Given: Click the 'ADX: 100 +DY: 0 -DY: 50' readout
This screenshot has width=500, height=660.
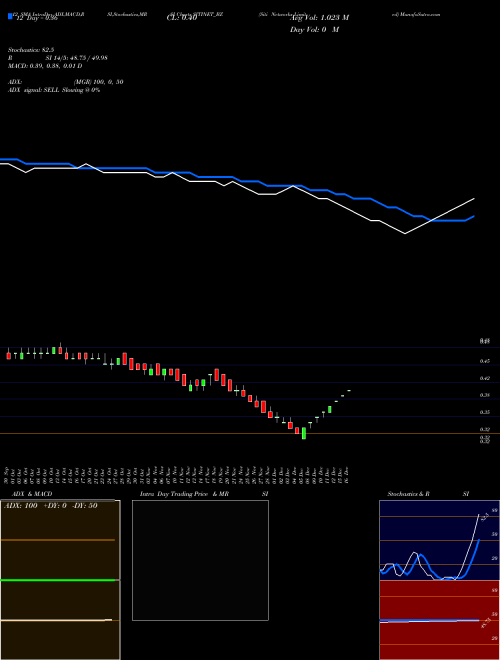Looking at the screenshot, I should coord(51,506).
